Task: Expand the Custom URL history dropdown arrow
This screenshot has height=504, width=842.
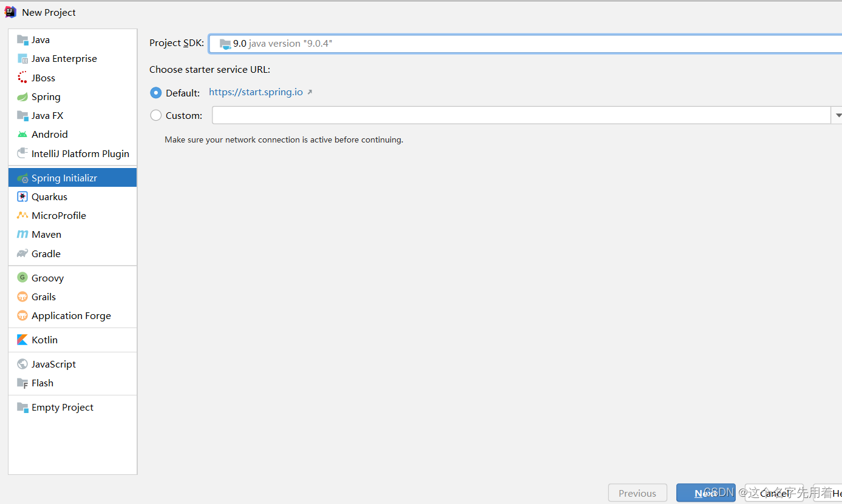Action: [838, 115]
